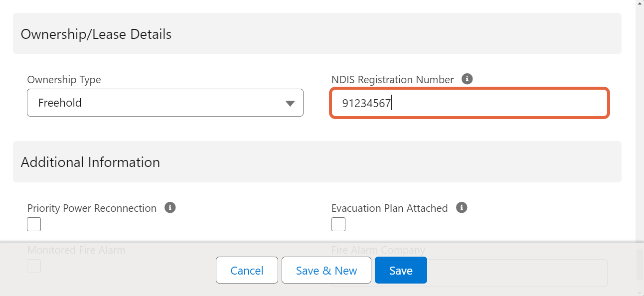
Task: Click inside the NDIS Registration Number field
Action: (469, 103)
